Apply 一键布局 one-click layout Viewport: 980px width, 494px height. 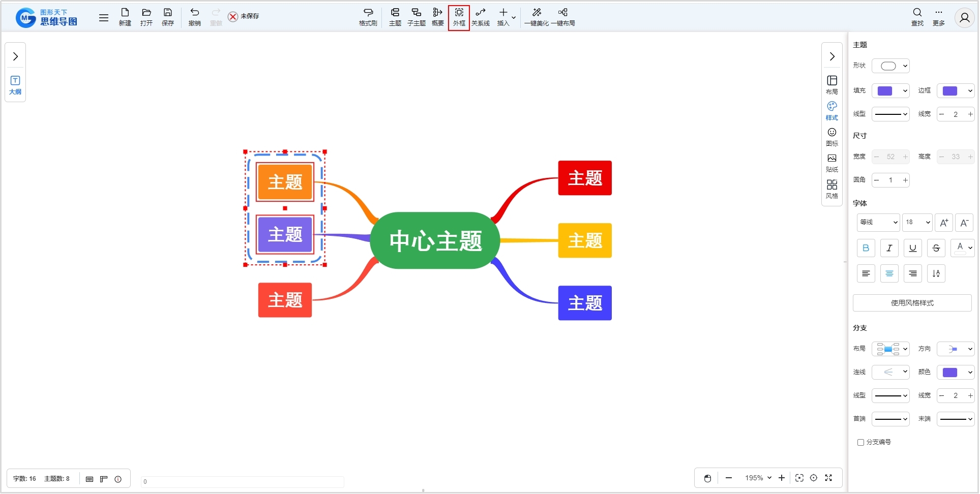563,17
